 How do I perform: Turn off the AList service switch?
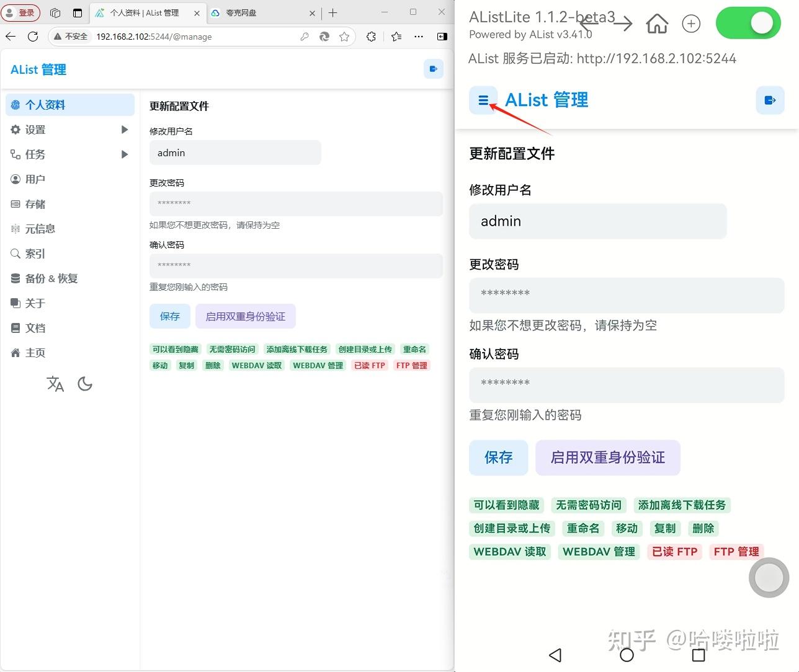click(748, 22)
